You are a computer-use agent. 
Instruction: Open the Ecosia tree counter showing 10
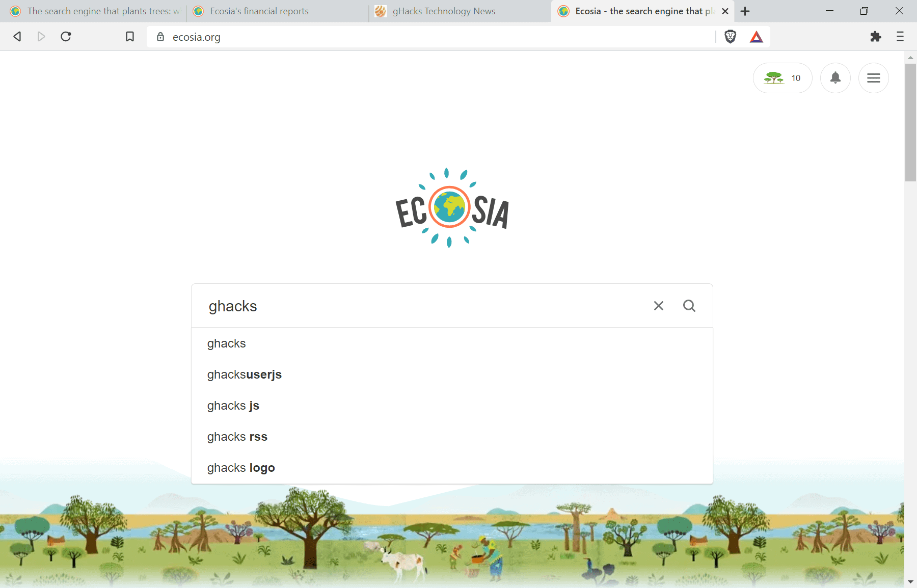pos(783,78)
